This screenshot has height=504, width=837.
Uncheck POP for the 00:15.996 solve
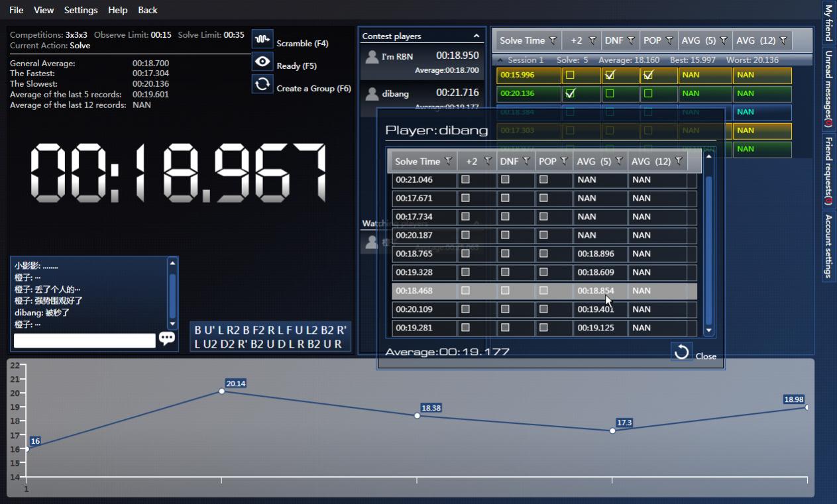click(x=648, y=75)
